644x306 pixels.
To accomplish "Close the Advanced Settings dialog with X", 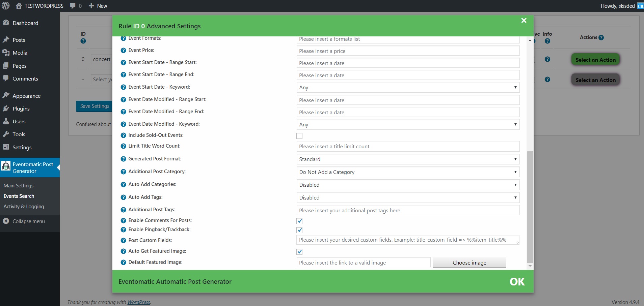I will click(x=524, y=21).
